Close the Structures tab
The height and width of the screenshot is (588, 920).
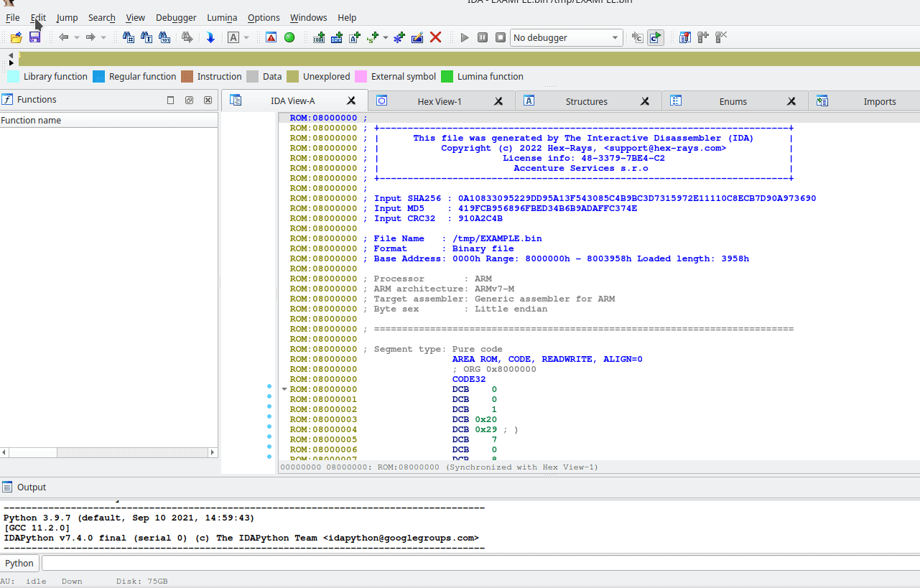click(x=645, y=101)
